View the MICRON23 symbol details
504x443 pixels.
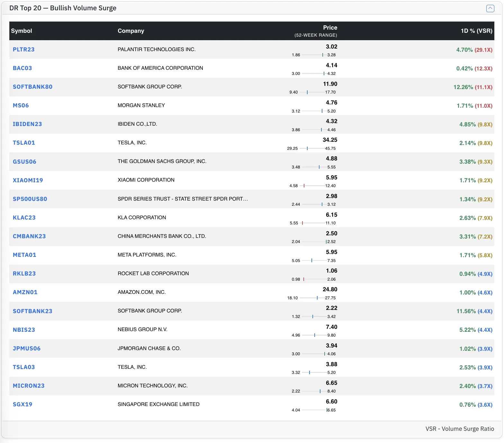29,386
